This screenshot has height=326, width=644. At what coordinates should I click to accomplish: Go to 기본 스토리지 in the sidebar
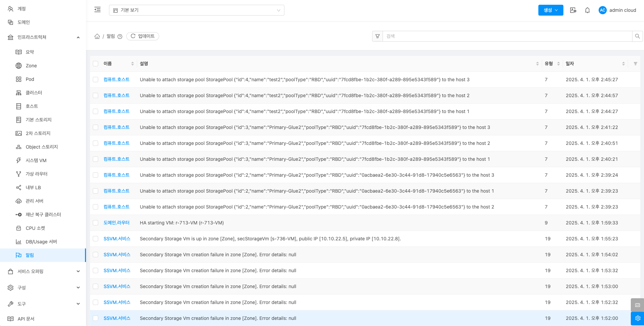coord(38,120)
